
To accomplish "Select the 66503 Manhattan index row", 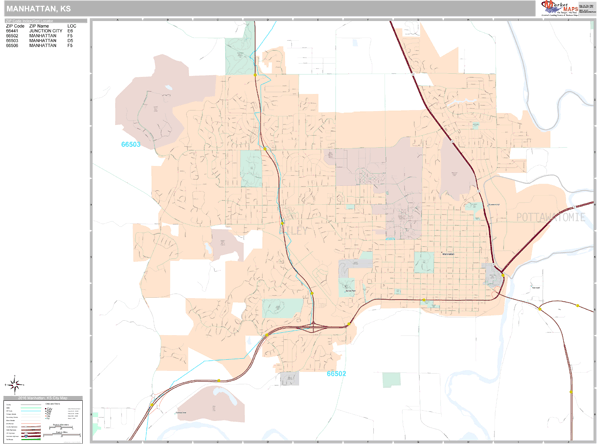I will point(40,40).
